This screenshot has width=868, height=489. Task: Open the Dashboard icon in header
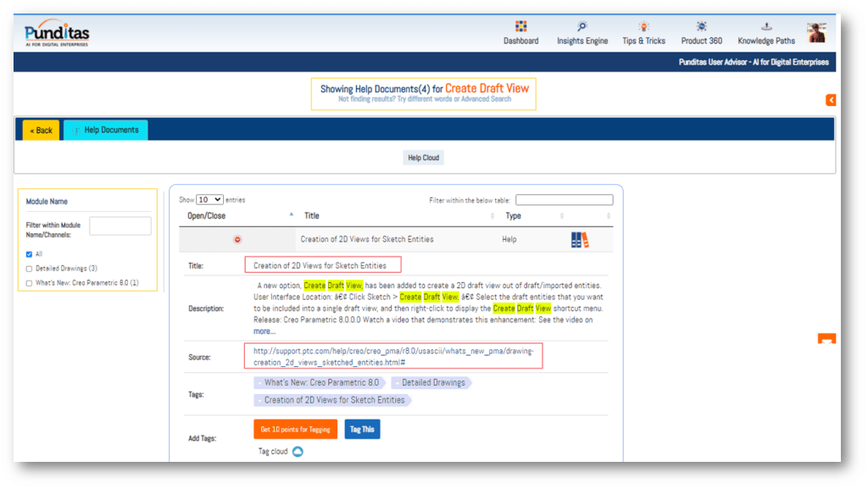[x=520, y=26]
